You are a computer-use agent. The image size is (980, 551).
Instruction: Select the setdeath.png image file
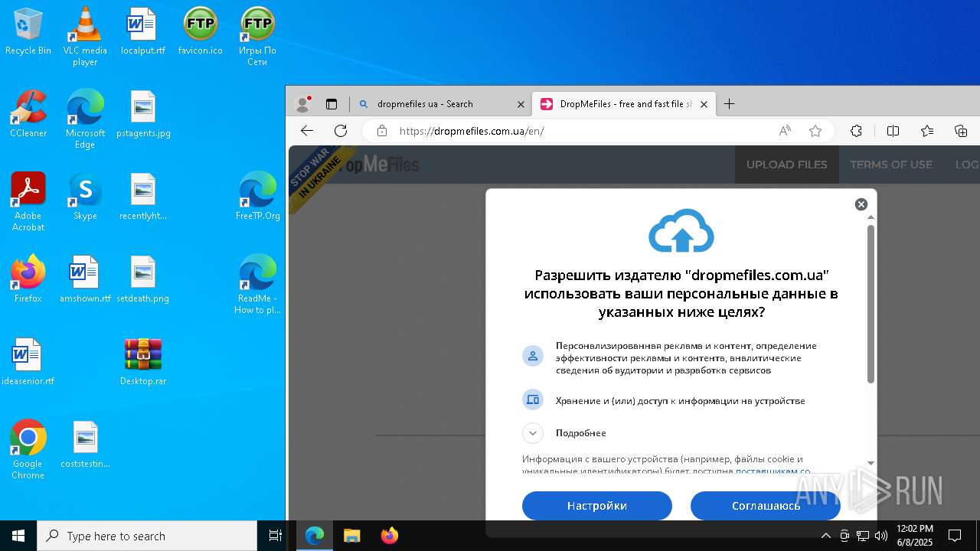click(x=143, y=280)
